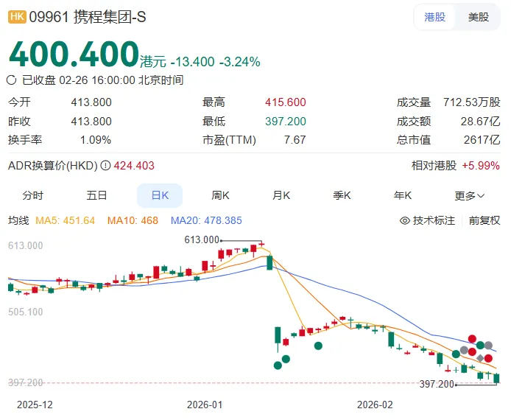Click the last green candle on the chart
Screen dimensions: 511x420
click(497, 378)
